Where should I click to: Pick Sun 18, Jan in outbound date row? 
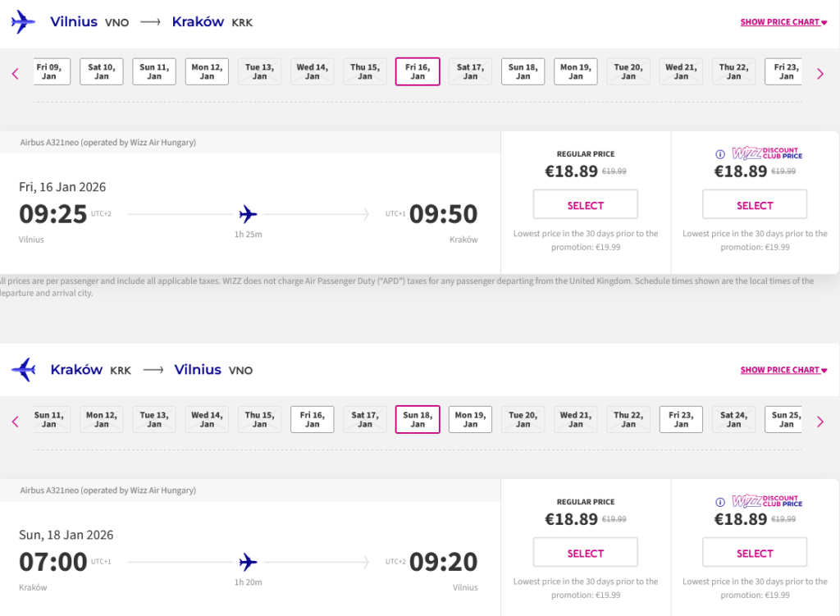523,72
